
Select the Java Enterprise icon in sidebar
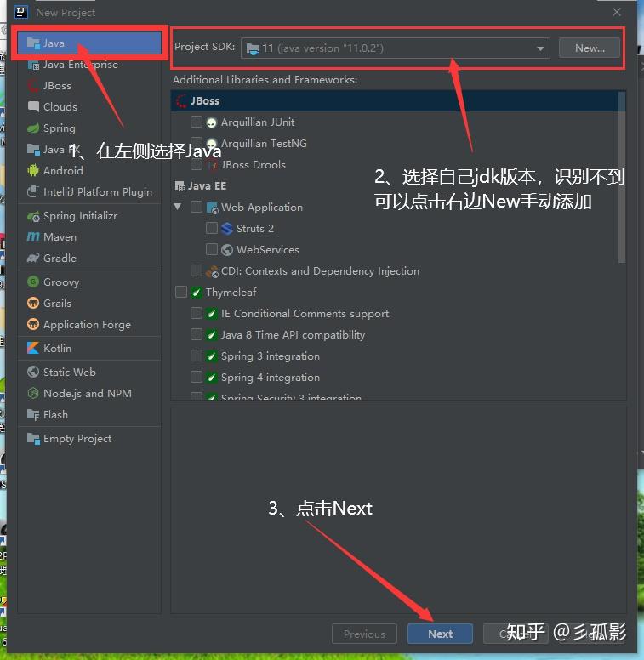(x=33, y=65)
